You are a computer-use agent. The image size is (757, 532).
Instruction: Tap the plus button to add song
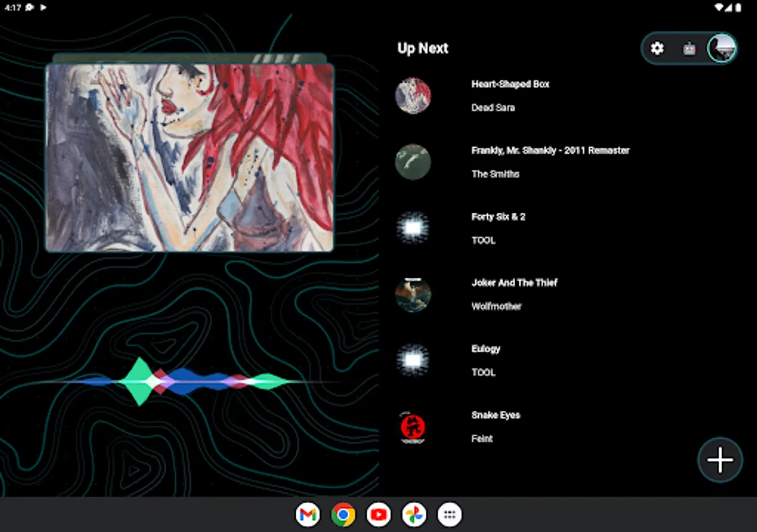point(720,460)
